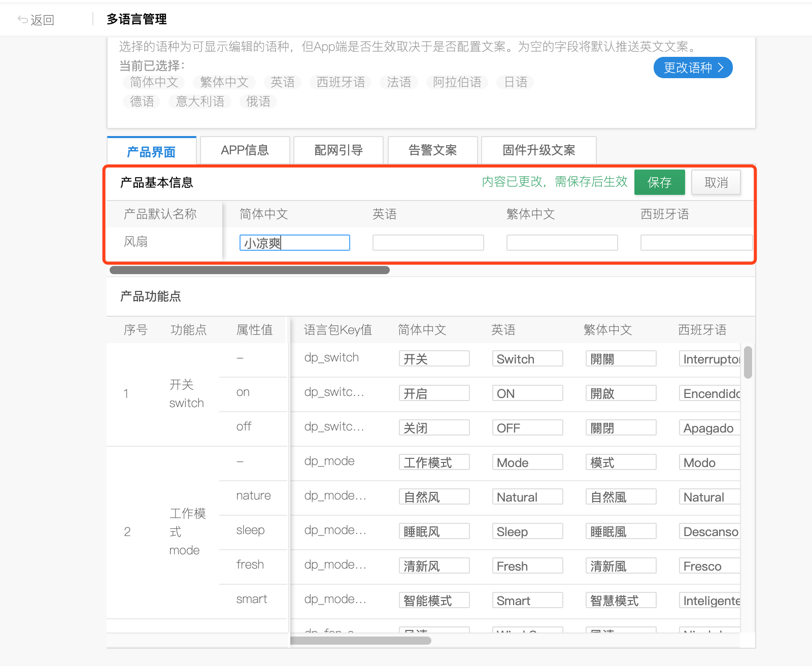The image size is (812, 666).
Task: Edit the English field containing Mode
Action: [528, 462]
